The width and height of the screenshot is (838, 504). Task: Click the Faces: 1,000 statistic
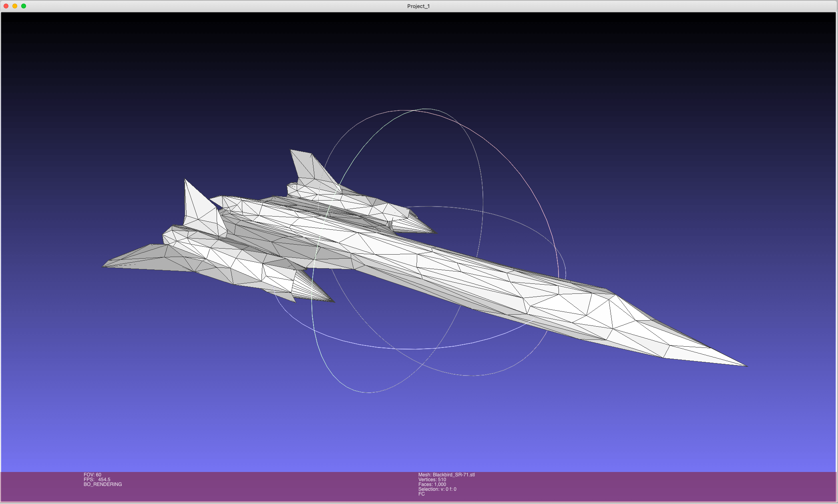pyautogui.click(x=432, y=484)
